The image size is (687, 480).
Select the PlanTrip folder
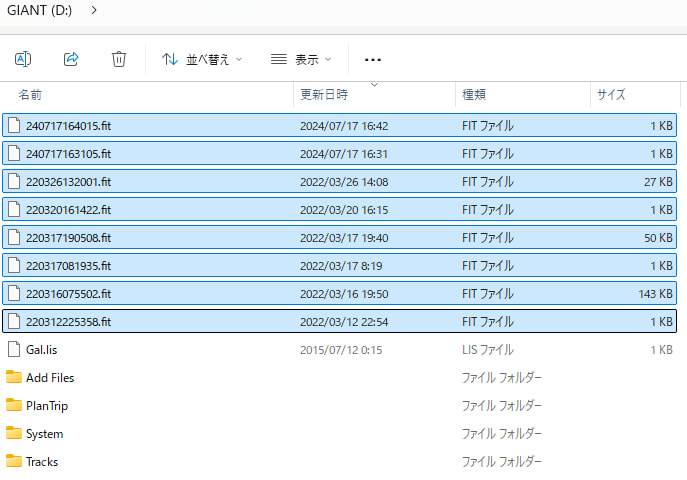tap(47, 406)
